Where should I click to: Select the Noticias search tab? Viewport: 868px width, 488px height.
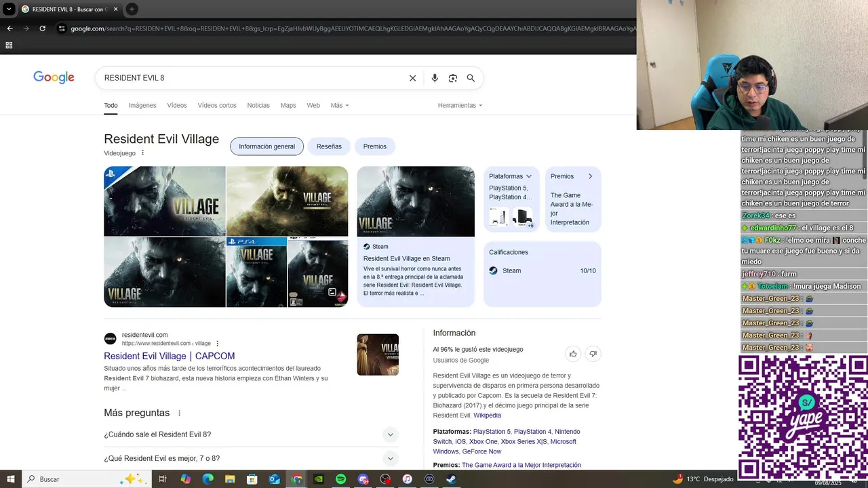pyautogui.click(x=258, y=105)
